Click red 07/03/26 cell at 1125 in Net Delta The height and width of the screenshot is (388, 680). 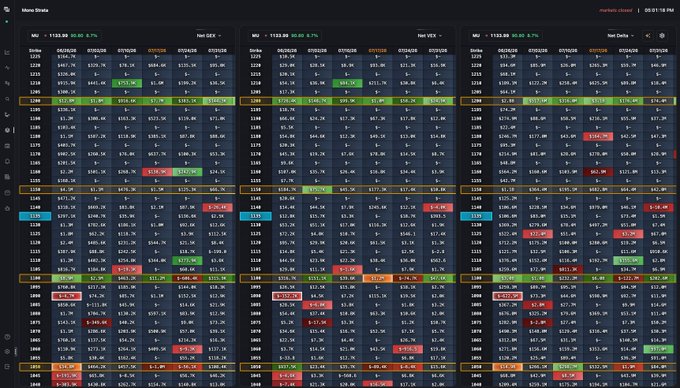[538, 234]
